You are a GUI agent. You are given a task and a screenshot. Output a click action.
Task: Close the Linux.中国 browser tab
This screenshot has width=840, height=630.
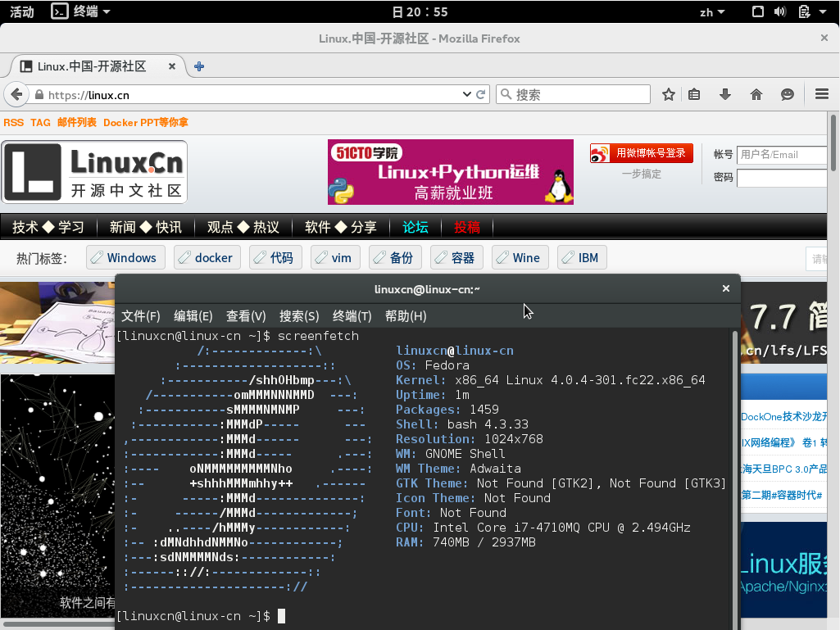click(171, 66)
